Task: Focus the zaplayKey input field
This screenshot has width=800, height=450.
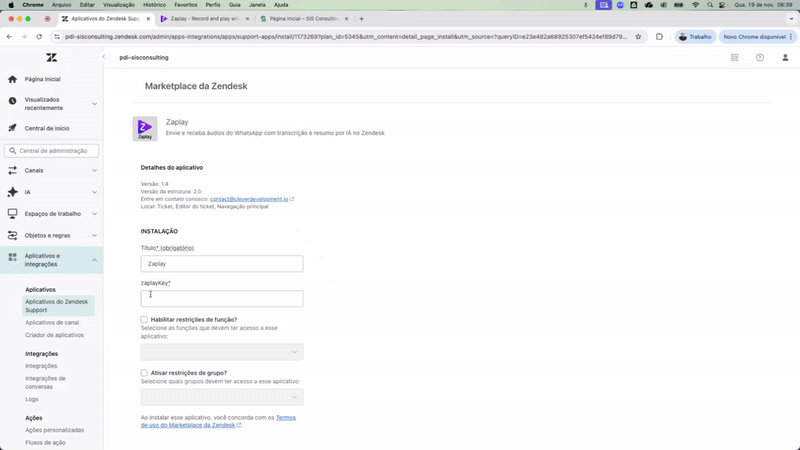Action: (222, 299)
